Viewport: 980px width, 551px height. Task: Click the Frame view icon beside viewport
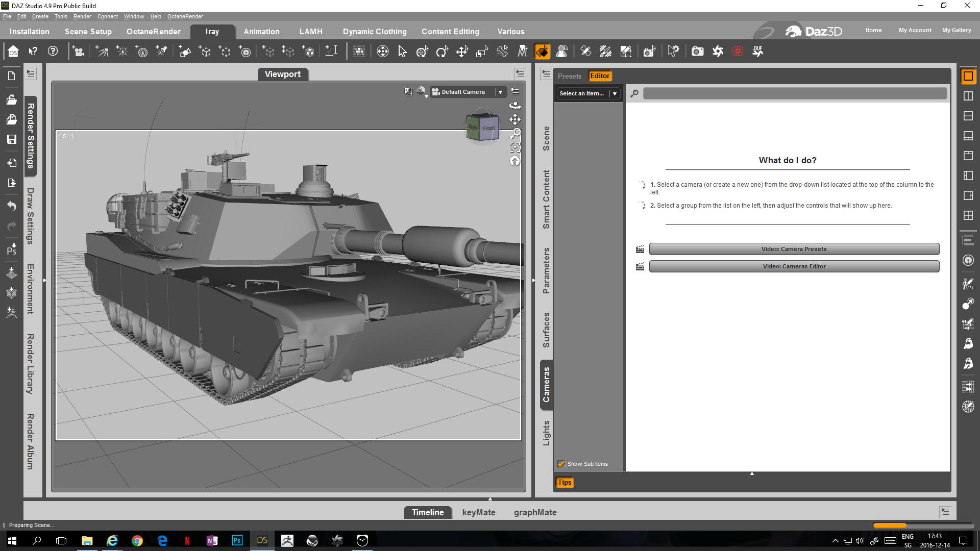[515, 147]
